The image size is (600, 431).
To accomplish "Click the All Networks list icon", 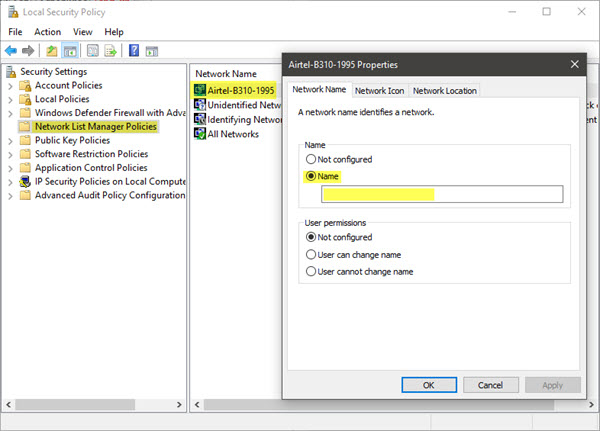I will 200,134.
